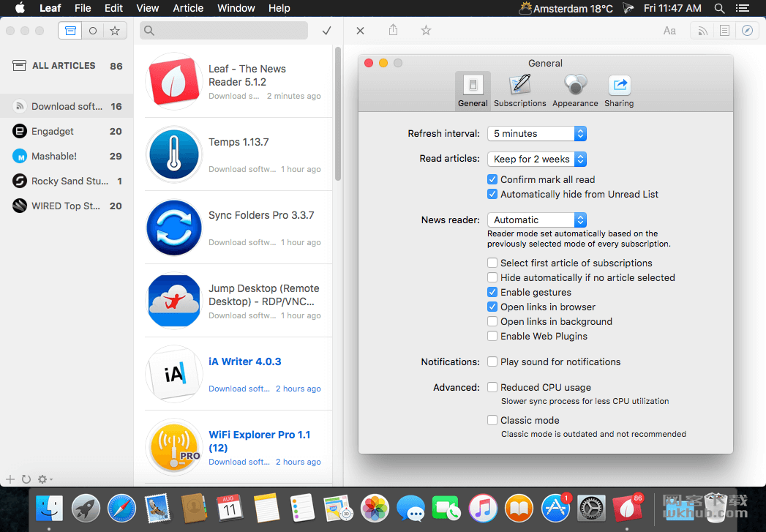Click the article search field
The width and height of the screenshot is (766, 532).
(224, 31)
